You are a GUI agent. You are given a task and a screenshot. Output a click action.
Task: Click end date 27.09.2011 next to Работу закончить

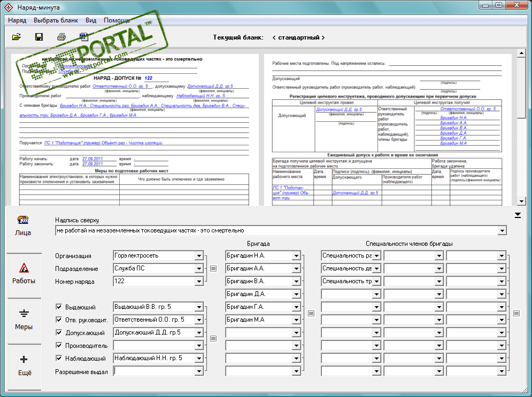click(92, 164)
